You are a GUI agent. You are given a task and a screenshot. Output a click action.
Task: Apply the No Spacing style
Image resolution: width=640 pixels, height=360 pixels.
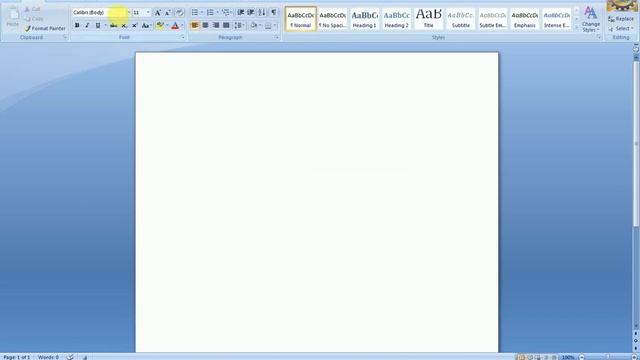333,19
